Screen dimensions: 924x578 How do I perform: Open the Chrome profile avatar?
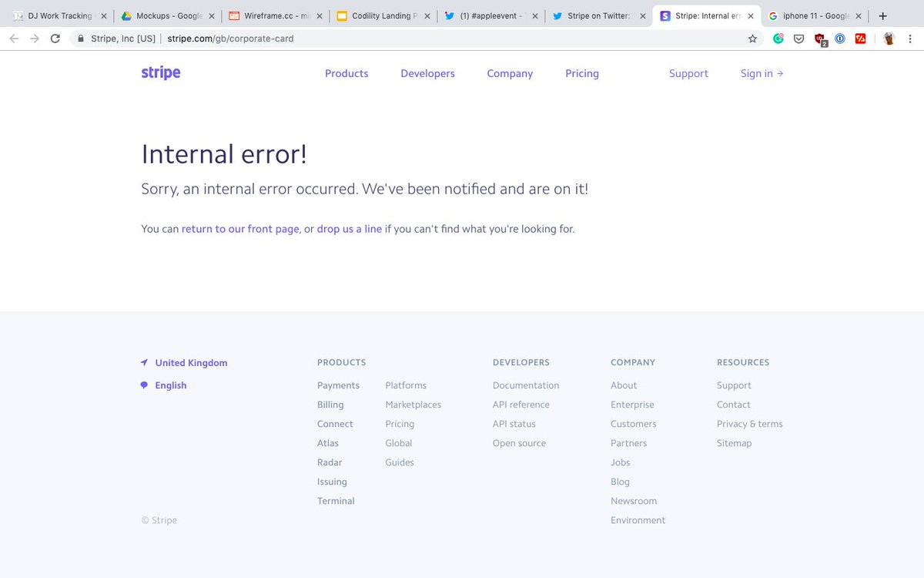coord(889,39)
